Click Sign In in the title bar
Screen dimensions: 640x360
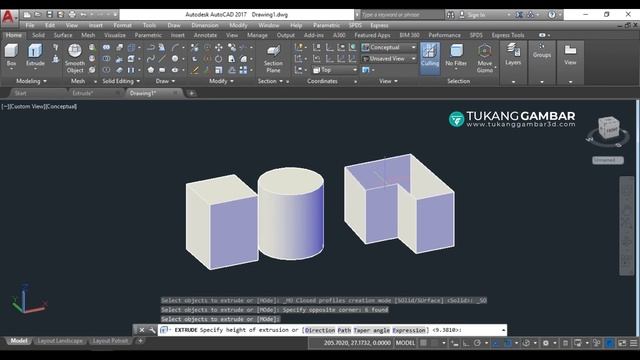476,15
